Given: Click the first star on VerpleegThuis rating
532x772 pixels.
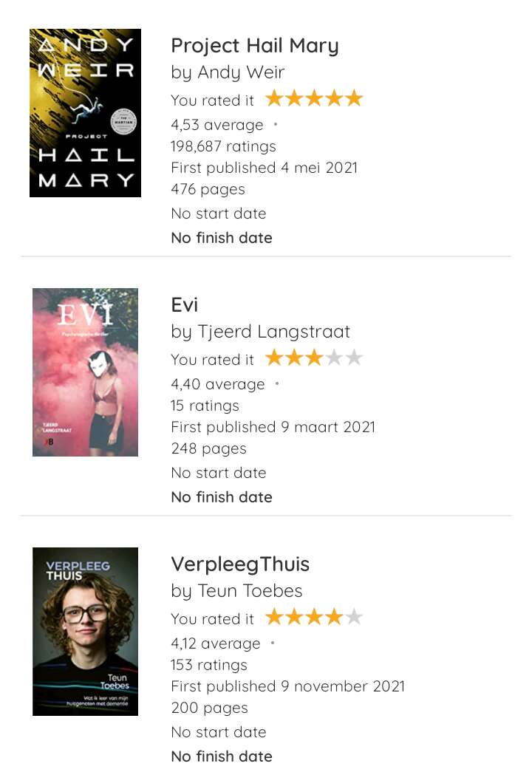Looking at the screenshot, I should [274, 617].
